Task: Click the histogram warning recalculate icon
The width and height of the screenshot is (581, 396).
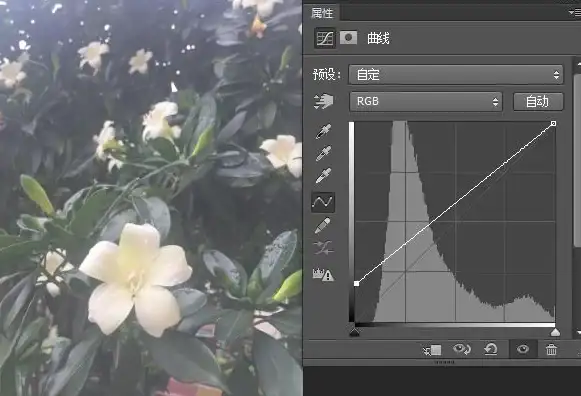Action: [x=323, y=274]
